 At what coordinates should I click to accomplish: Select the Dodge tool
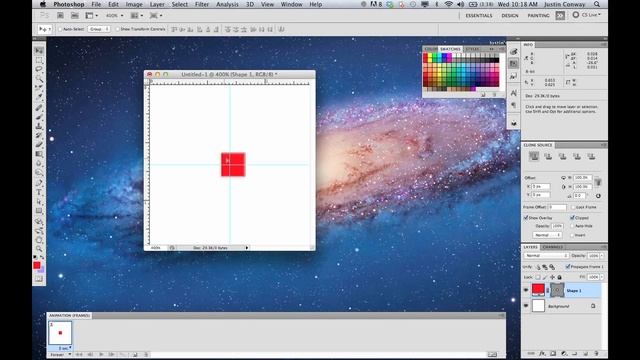coord(39,172)
